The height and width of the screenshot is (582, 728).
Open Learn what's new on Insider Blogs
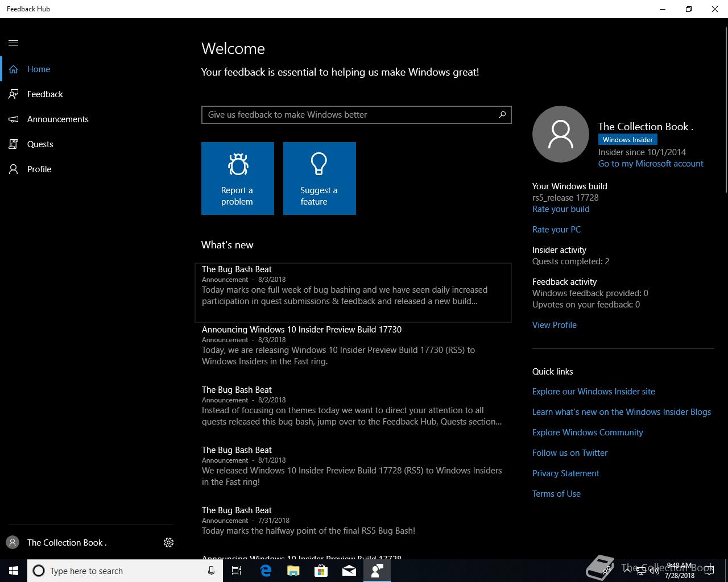(622, 412)
